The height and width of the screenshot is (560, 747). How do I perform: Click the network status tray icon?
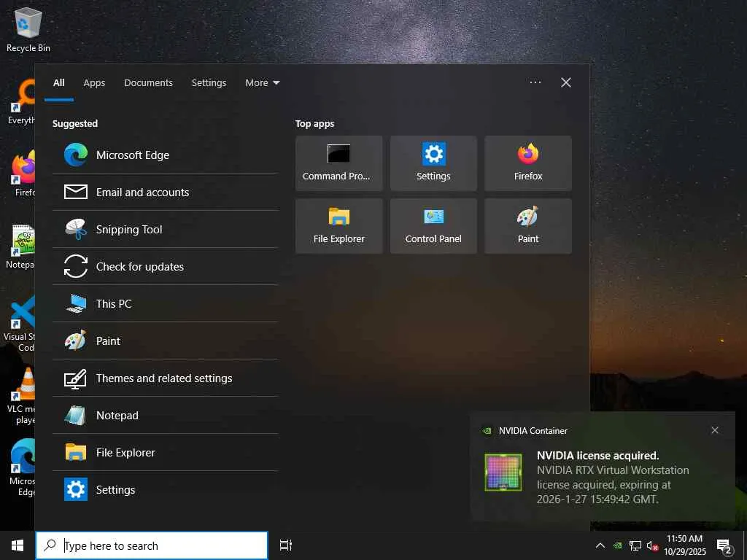click(635, 545)
